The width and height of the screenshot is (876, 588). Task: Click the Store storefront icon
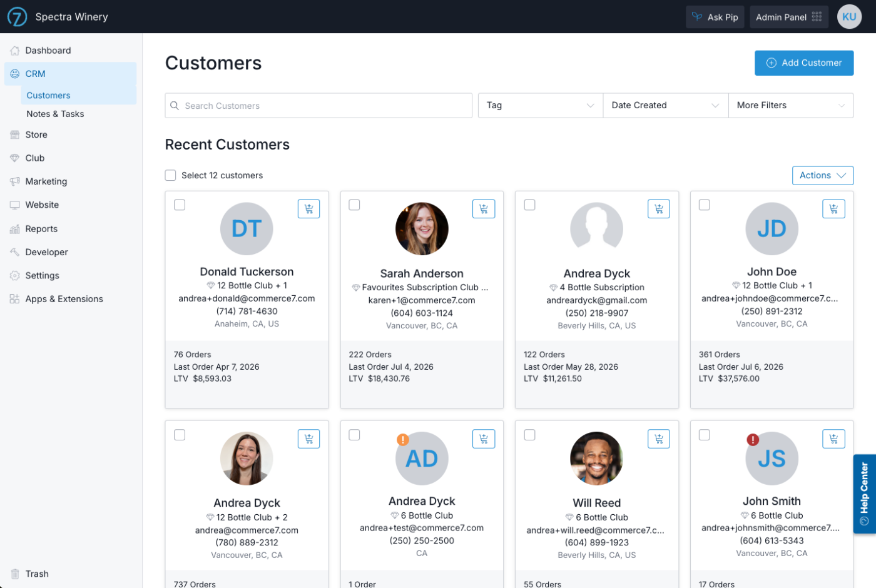pyautogui.click(x=15, y=134)
